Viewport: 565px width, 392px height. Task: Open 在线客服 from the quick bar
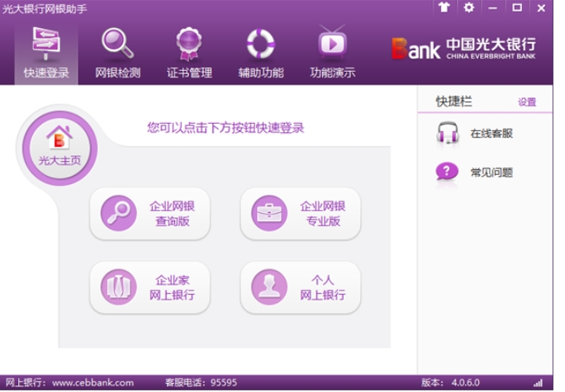(475, 133)
